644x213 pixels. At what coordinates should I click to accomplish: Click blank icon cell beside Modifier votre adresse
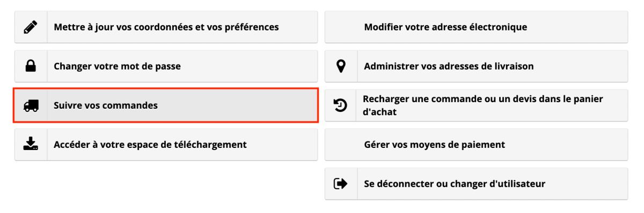click(x=341, y=27)
